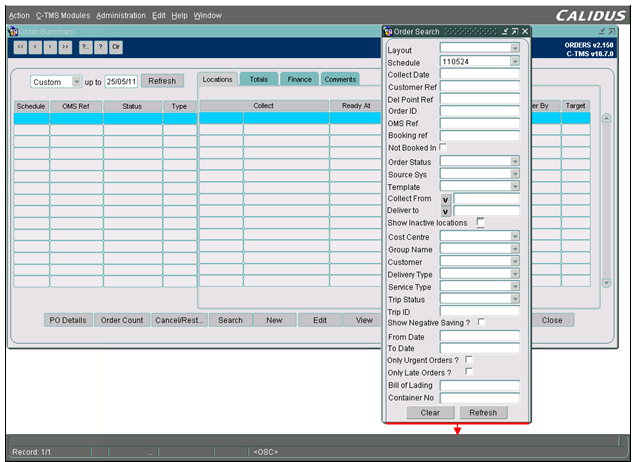The image size is (632, 462).
Task: Check Only Late Orders option
Action: tap(469, 371)
